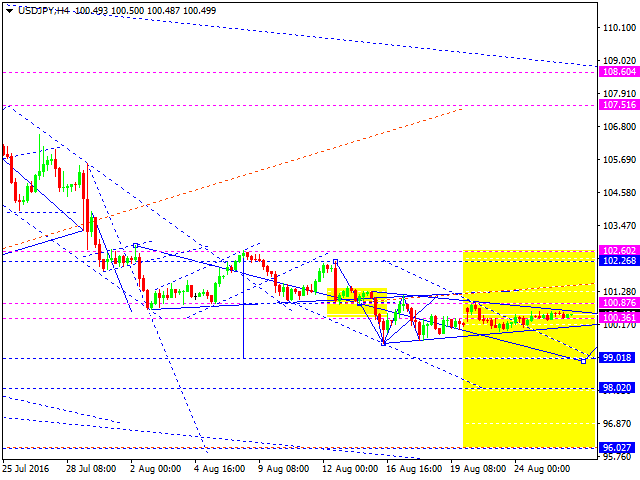Click the 104.580 price scale value

tap(620, 193)
